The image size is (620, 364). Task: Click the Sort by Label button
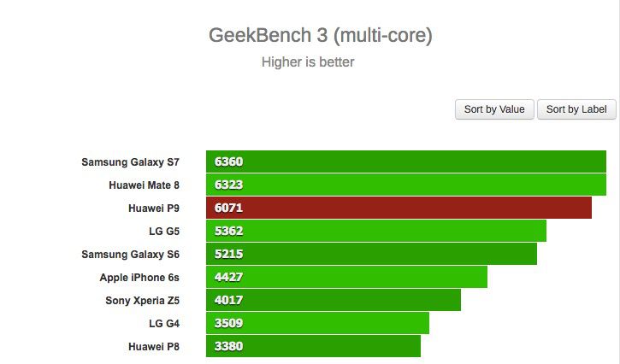(x=576, y=109)
